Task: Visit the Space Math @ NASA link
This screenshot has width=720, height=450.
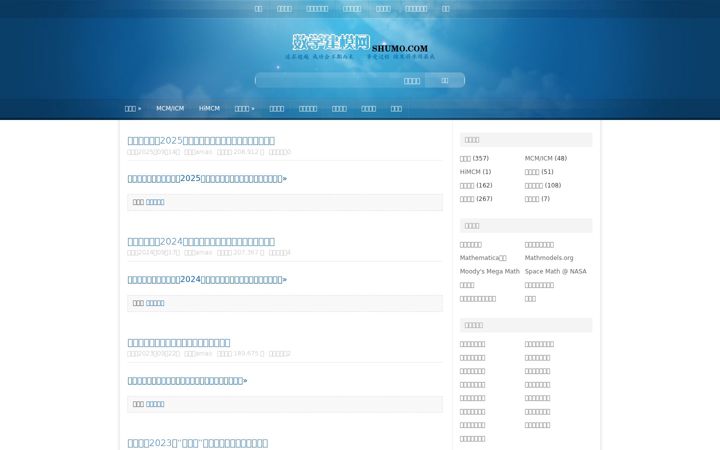Action: [x=556, y=271]
